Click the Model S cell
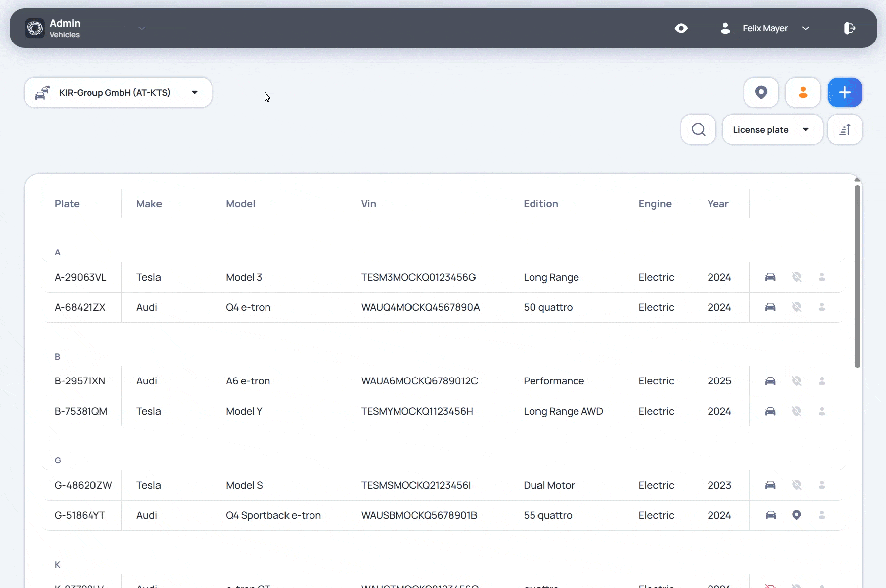Image resolution: width=886 pixels, height=588 pixels. point(244,485)
